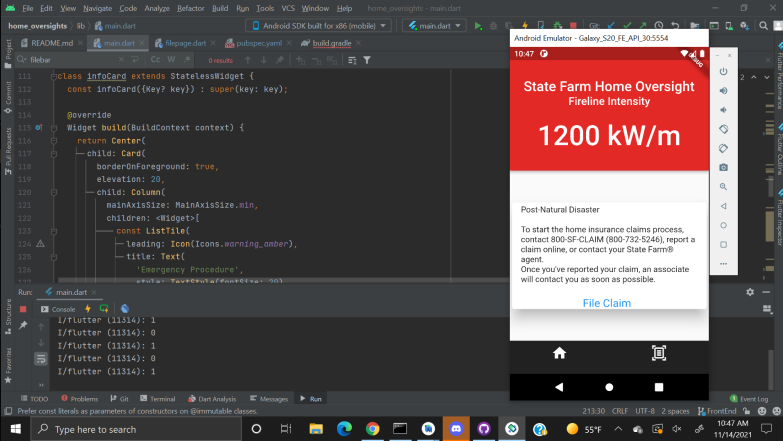Open File Explorer from taskbar
The width and height of the screenshot is (783, 441).
coord(316,429)
